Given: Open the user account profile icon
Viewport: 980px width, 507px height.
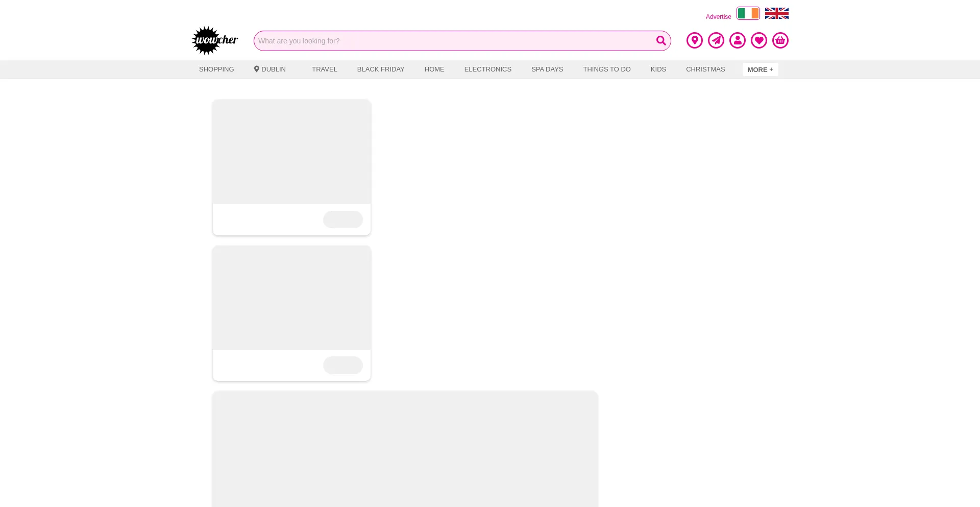Looking at the screenshot, I should pos(737,40).
